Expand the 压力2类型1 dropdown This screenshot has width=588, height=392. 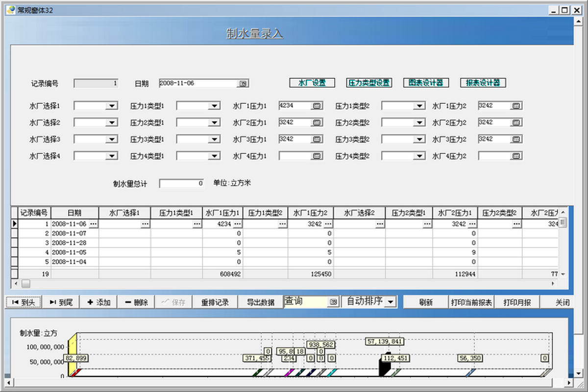(214, 122)
